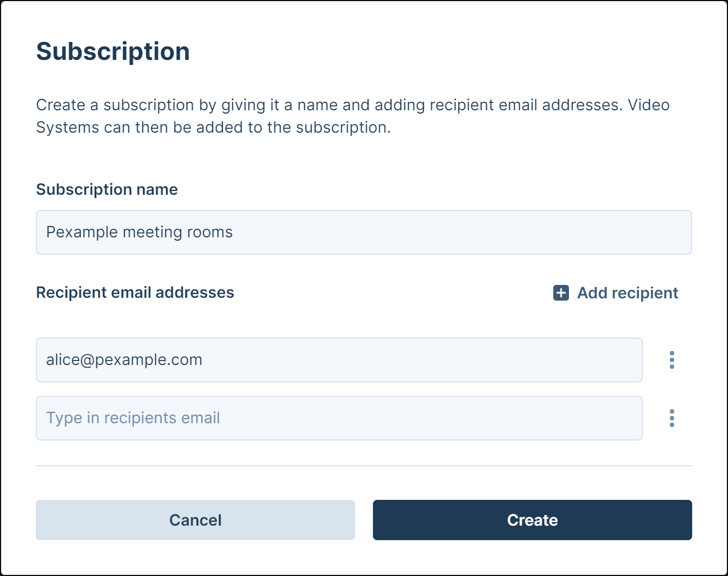Click the word 'Video' in the description
The width and height of the screenshot is (728, 576).
(x=648, y=105)
